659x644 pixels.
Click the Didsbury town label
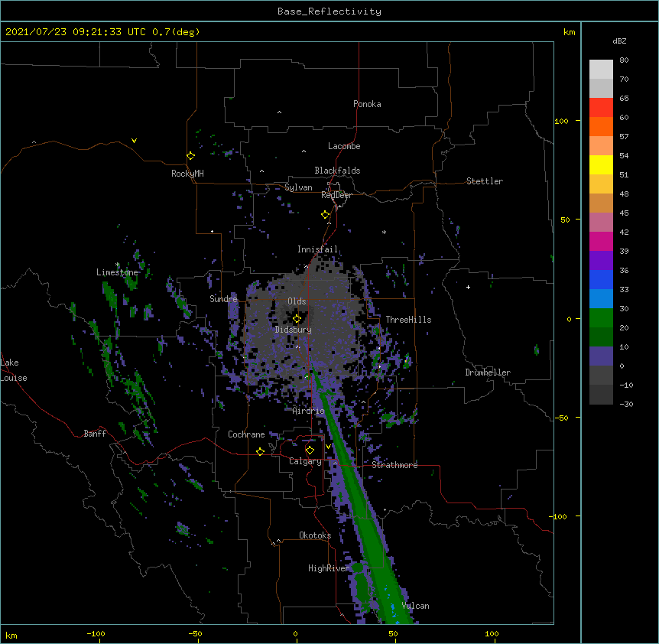[x=294, y=330]
